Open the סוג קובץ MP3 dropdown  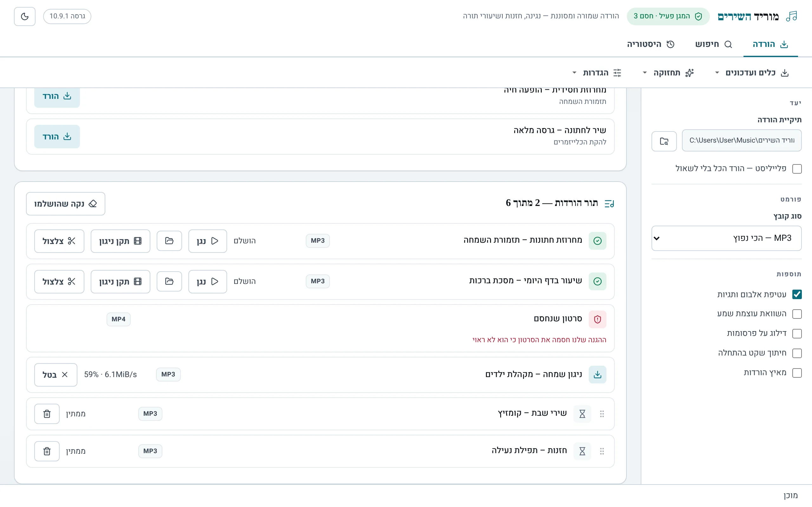[x=726, y=238]
